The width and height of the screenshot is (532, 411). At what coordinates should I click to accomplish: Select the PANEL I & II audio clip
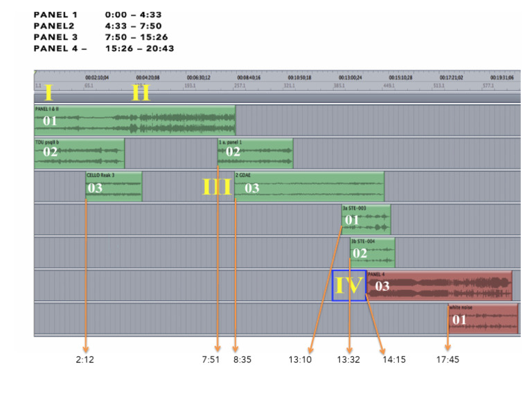pos(134,120)
